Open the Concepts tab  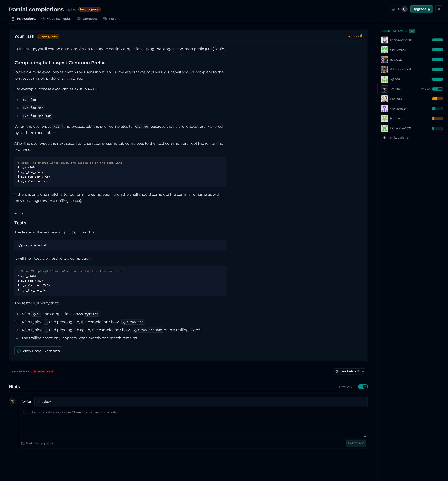click(87, 19)
